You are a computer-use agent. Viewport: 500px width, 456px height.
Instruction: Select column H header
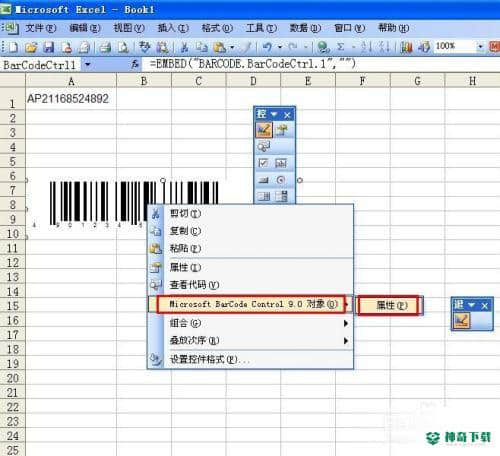coord(472,81)
